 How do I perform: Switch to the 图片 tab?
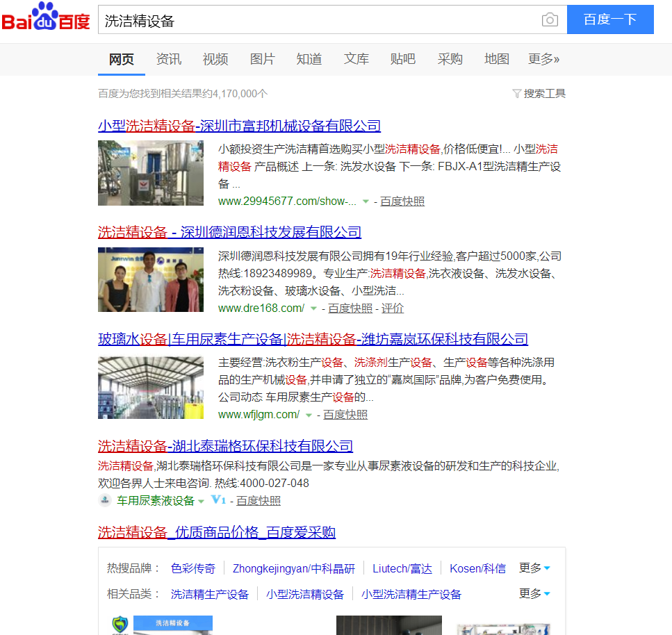coord(262,59)
